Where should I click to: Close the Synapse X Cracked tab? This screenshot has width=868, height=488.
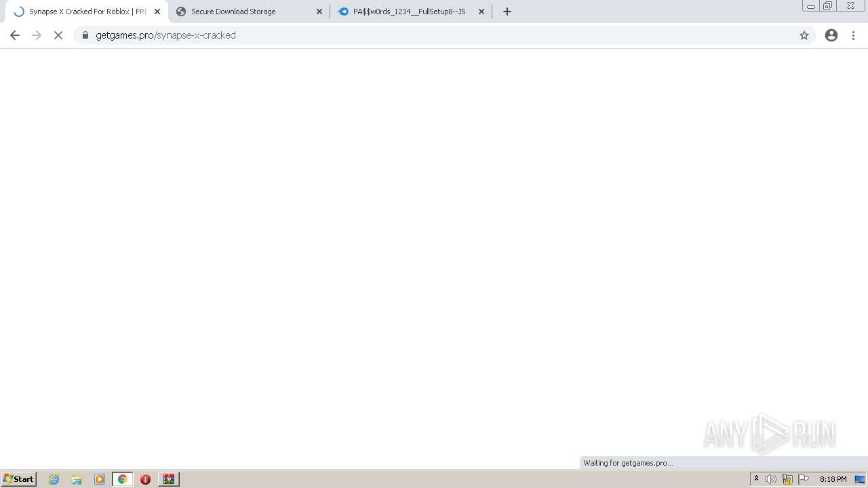[x=157, y=12]
